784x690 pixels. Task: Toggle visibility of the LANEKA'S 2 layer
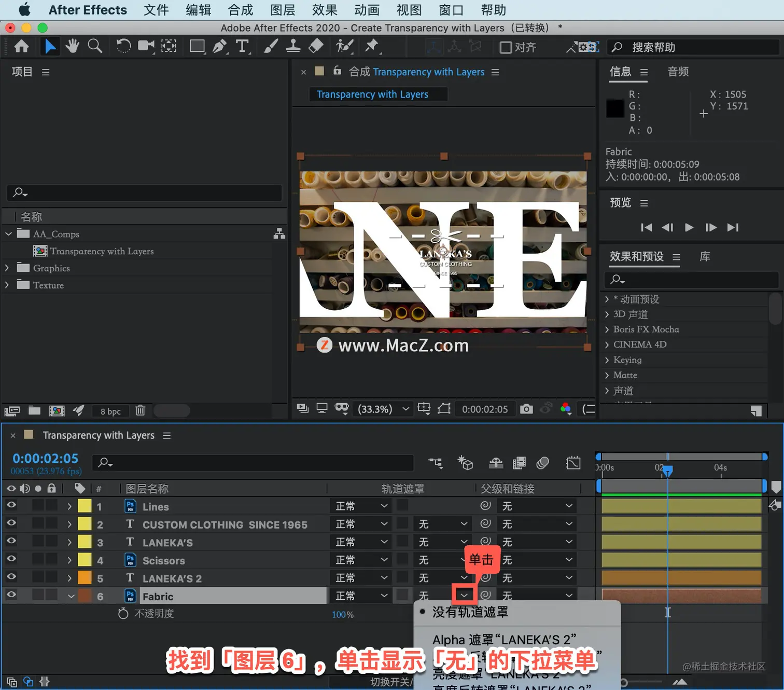click(x=11, y=577)
